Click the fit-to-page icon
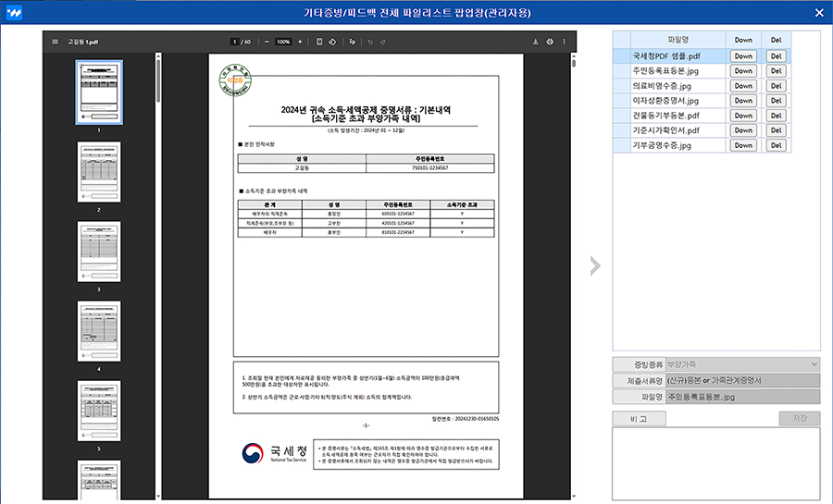Image resolution: width=833 pixels, height=504 pixels. tap(319, 42)
